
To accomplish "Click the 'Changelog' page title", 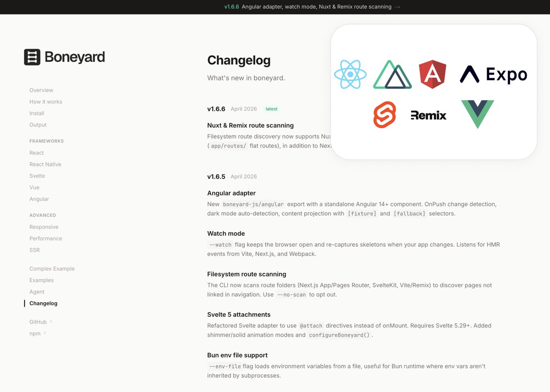I will [x=239, y=60].
